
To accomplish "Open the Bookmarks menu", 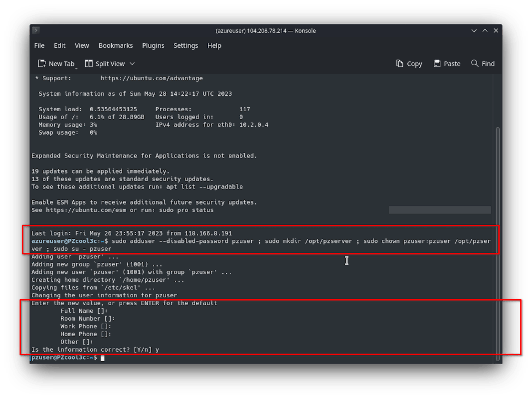I will point(116,46).
